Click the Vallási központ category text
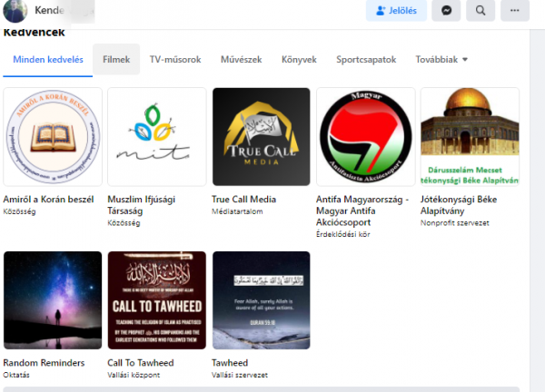Viewport: 545px width, 392px height. 134,375
